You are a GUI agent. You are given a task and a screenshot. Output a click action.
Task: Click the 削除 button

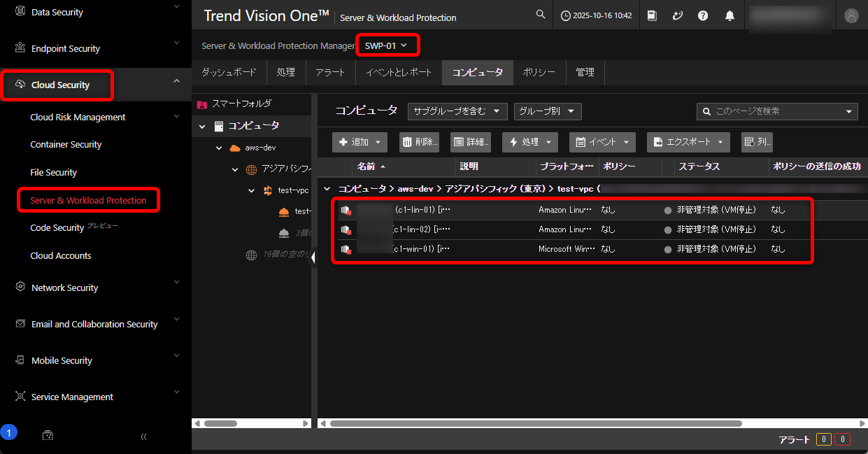point(419,142)
